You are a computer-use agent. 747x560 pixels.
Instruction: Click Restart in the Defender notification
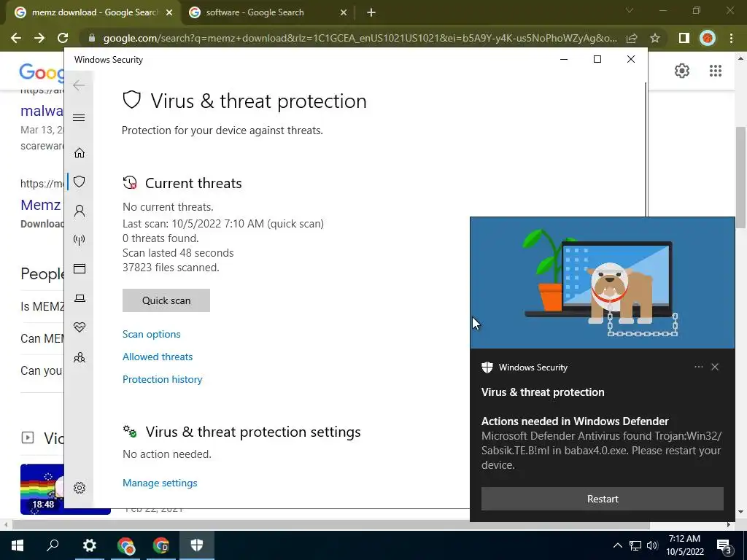pyautogui.click(x=603, y=499)
